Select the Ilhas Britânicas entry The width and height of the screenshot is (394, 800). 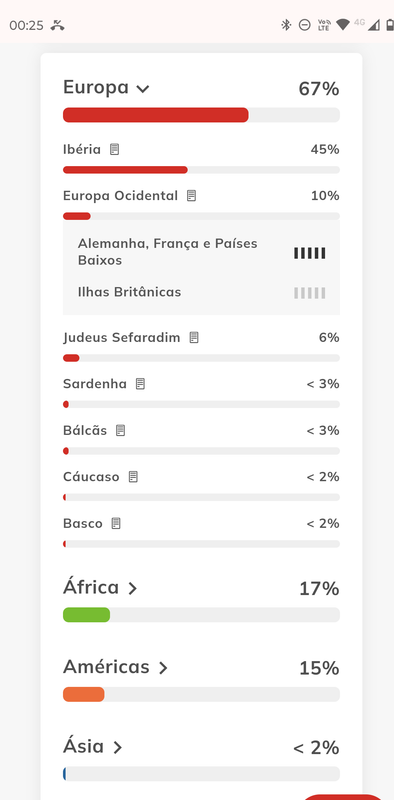coord(201,292)
